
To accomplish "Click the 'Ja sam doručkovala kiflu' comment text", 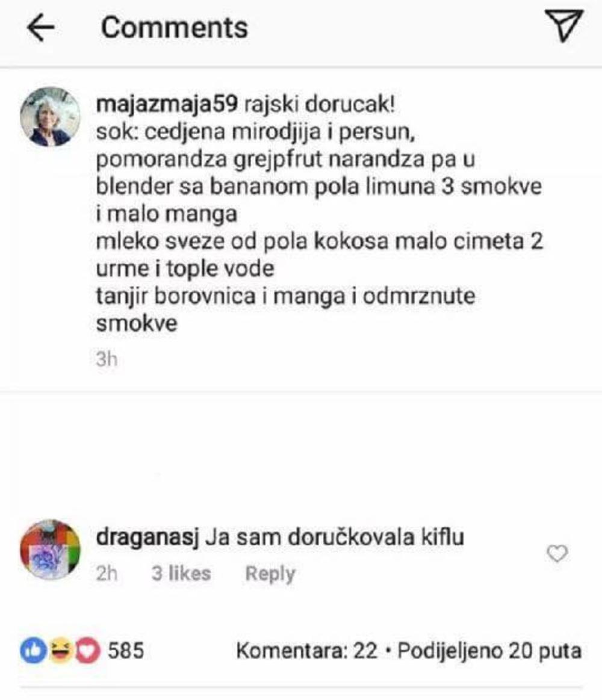I will (x=335, y=537).
